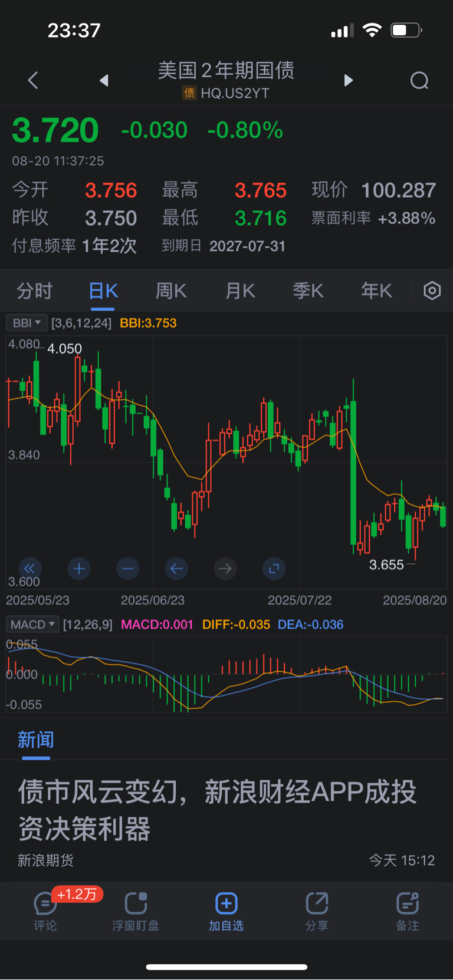Tap the Wi-Fi status icon

coord(372,30)
